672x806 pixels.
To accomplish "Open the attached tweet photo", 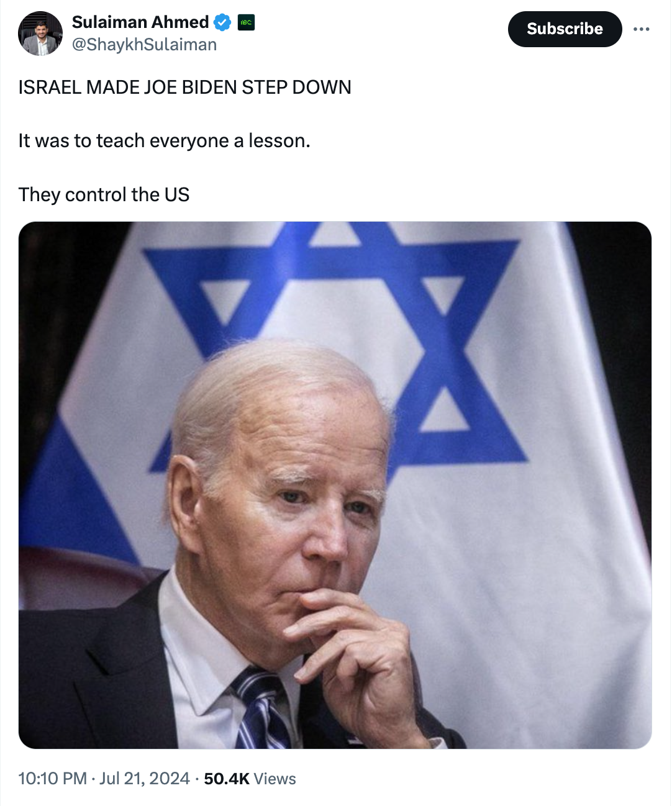I will click(335, 485).
